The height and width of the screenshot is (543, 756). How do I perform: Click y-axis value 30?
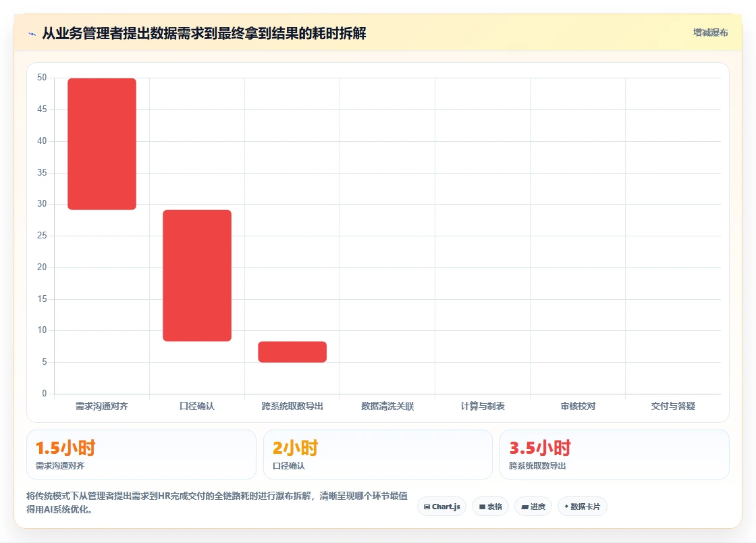[42, 204]
